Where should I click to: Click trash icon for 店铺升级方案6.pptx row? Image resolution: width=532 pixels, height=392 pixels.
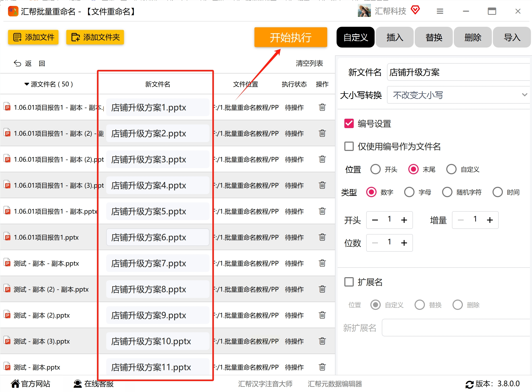point(322,237)
